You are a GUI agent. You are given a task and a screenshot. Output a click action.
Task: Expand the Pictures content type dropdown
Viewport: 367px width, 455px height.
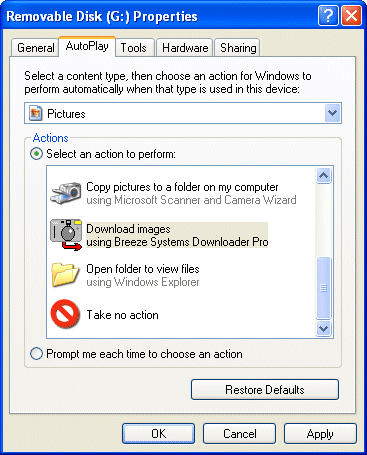(333, 113)
